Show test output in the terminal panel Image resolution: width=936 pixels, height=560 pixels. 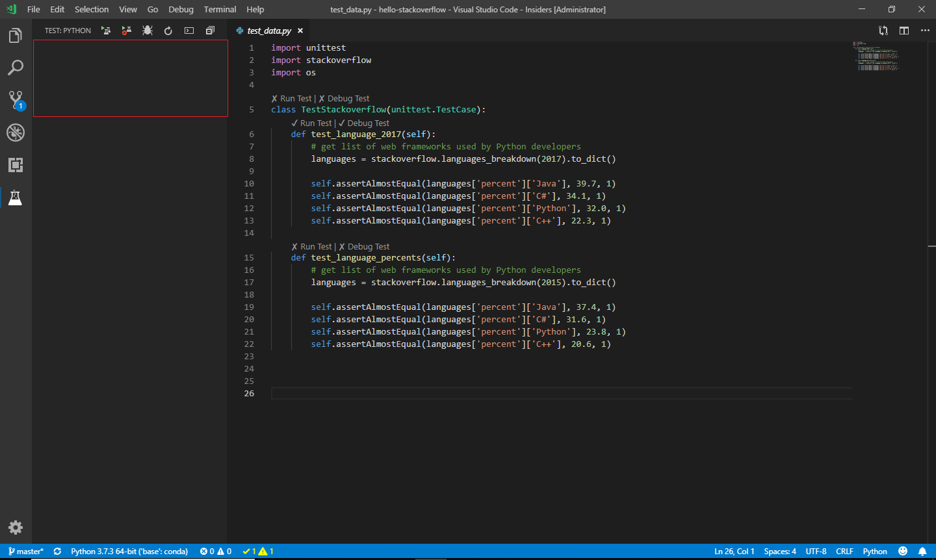(x=188, y=30)
